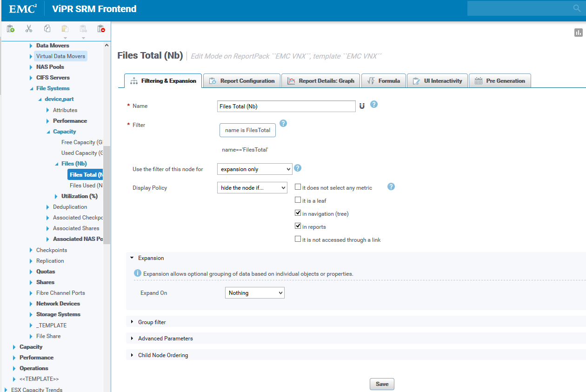Click the search magnifier icon
The height and width of the screenshot is (392, 586).
(x=577, y=8)
